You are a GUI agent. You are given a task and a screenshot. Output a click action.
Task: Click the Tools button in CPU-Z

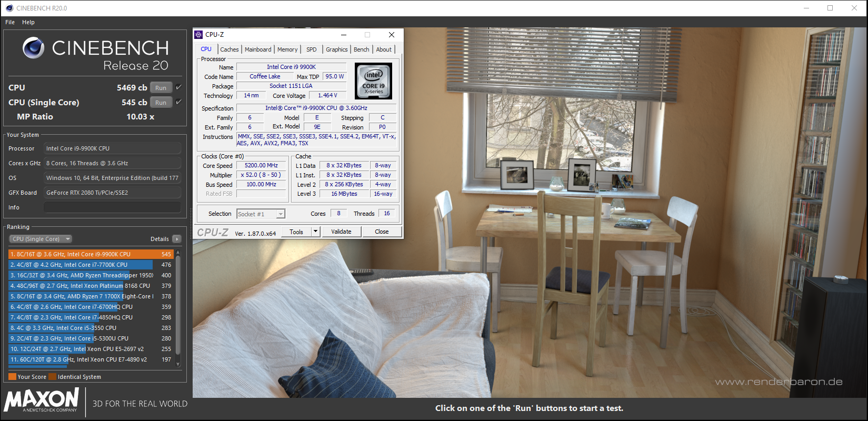pos(296,232)
